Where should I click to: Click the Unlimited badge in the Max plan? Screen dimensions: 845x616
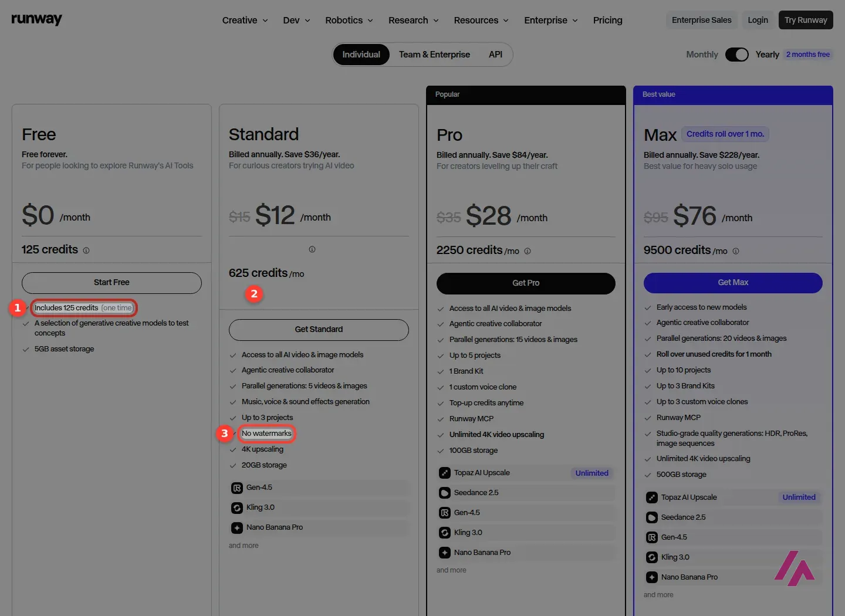[799, 497]
